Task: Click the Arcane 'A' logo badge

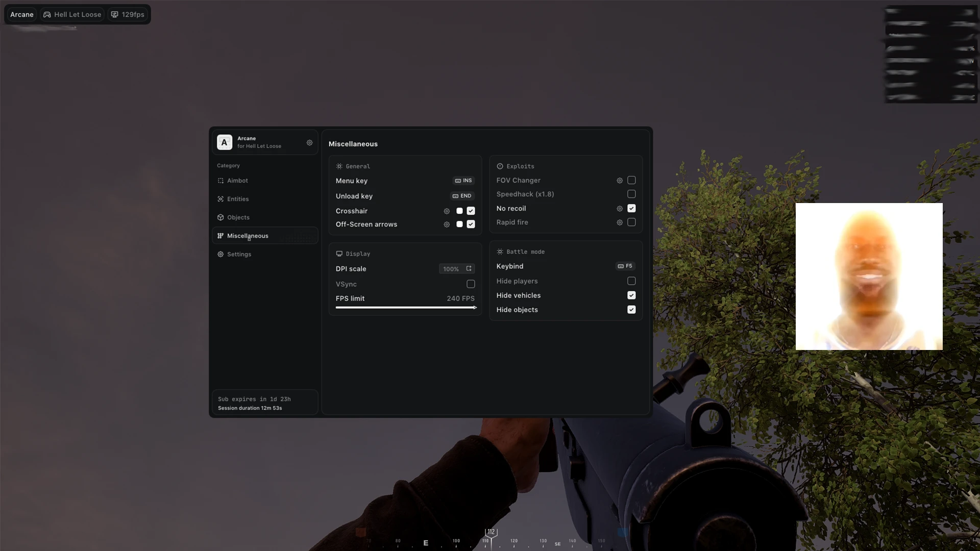Action: pyautogui.click(x=225, y=142)
